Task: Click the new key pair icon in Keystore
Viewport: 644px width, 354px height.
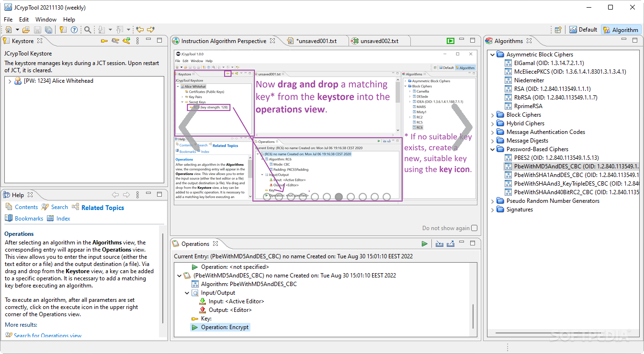Action: point(115,41)
